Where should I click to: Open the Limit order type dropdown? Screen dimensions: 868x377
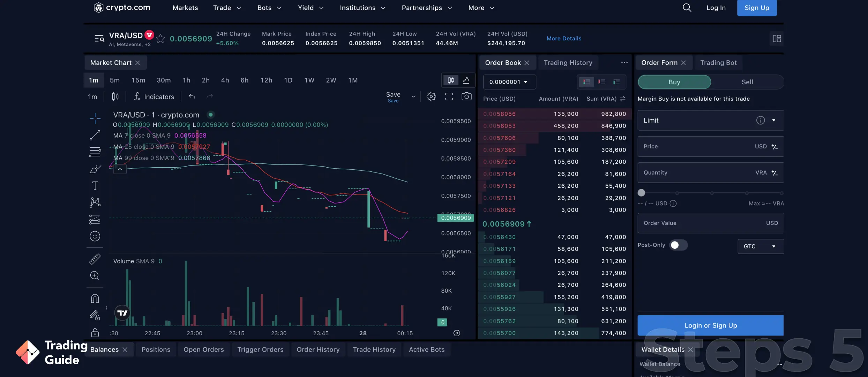[x=710, y=121]
